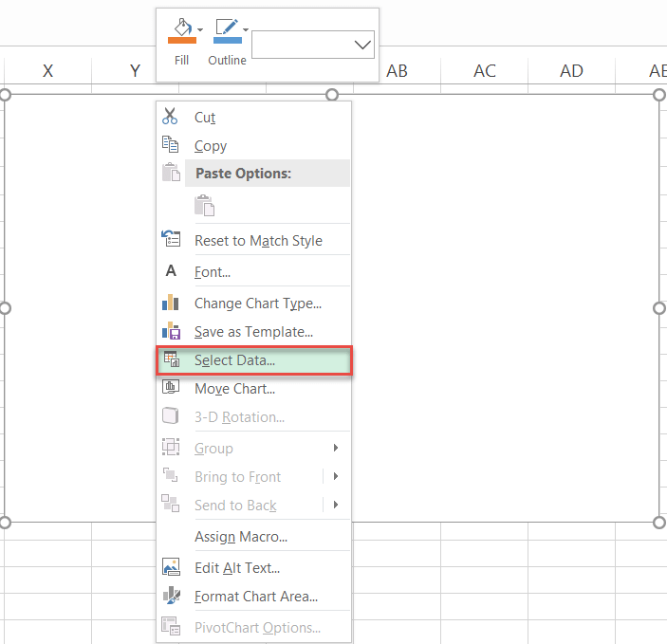Click the Font letter A icon
667x644 pixels.
click(x=171, y=270)
